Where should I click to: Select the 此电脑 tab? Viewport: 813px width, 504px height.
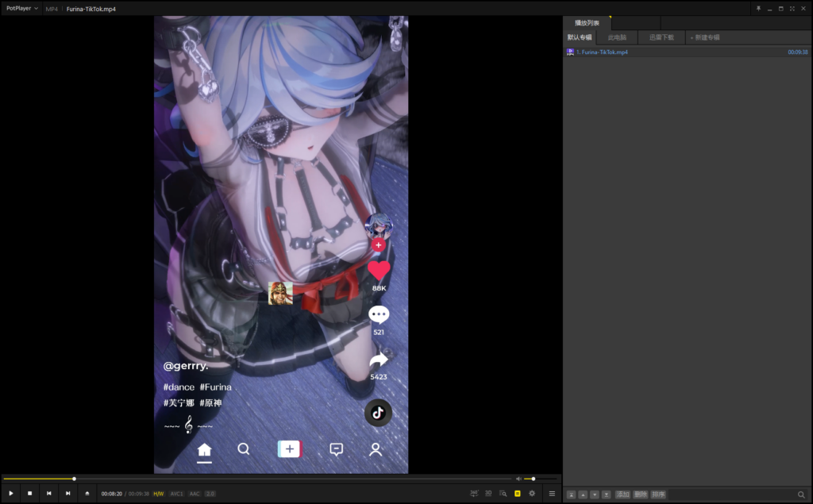coord(617,37)
